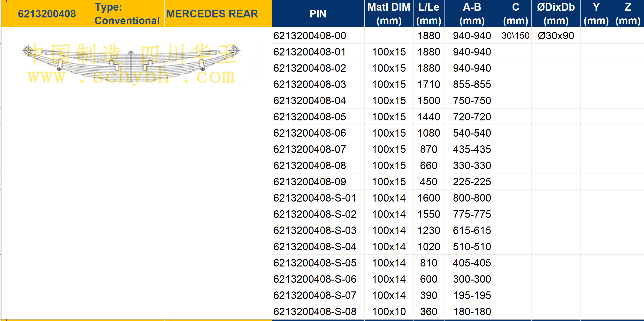Select the 1230 length cell
Image resolution: width=644 pixels, height=321 pixels.
click(x=429, y=230)
